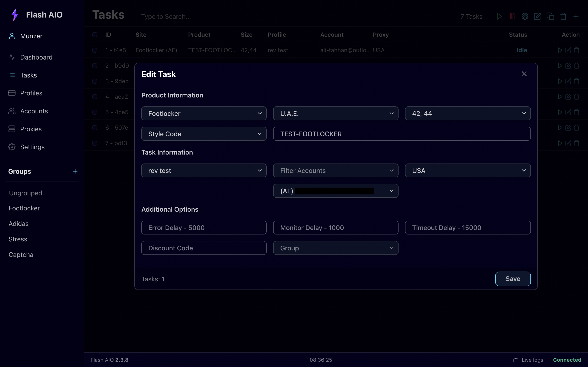
Task: Check the checkbox for task 1 - f4e5
Action: (95, 50)
